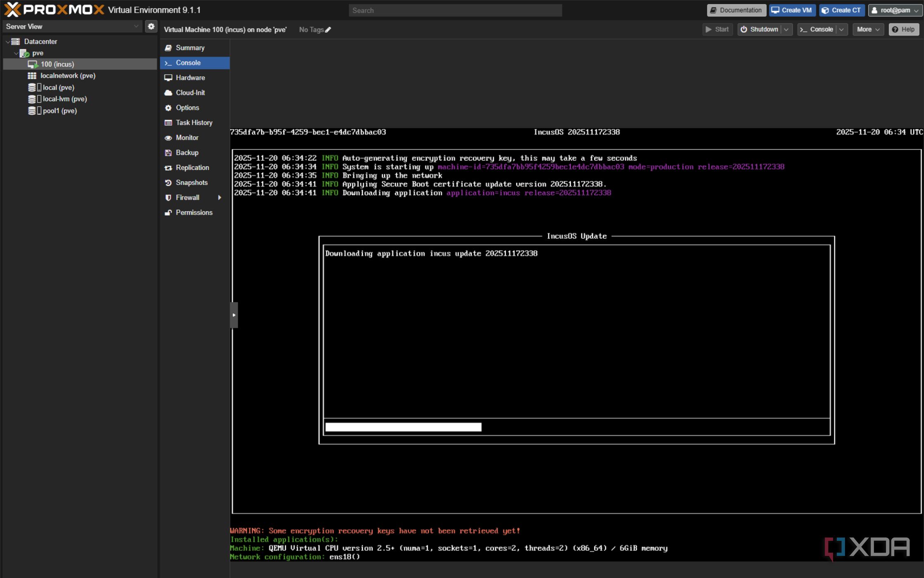Expand the Firewall submenu arrow
The width and height of the screenshot is (924, 578).
coord(220,198)
